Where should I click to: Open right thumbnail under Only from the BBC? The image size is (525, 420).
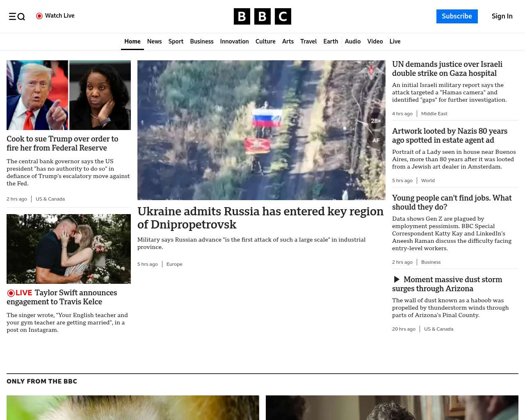[392, 408]
